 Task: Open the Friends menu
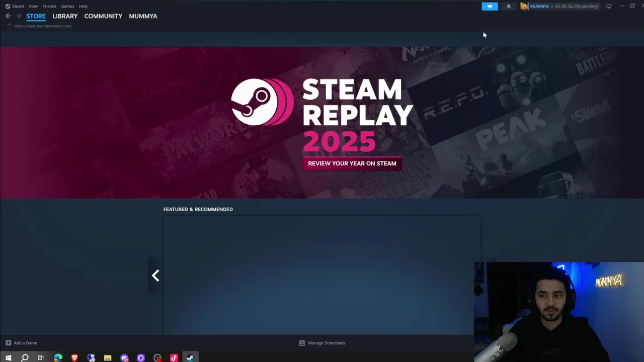pos(49,7)
